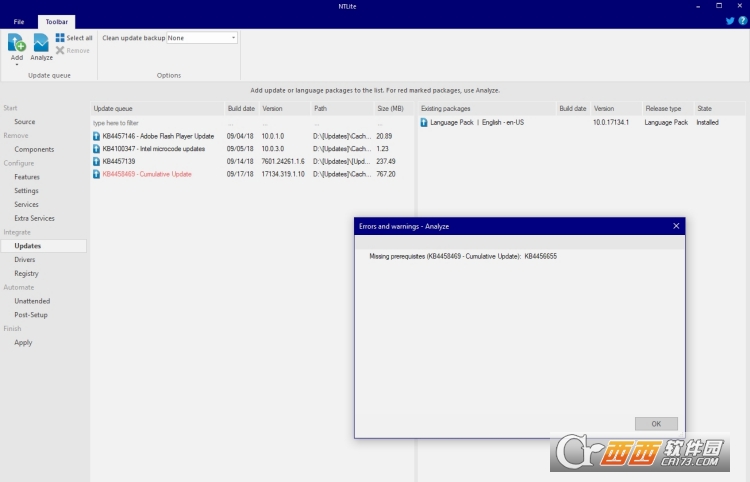Screen dimensions: 750x482
Task: Click Existing packages column header
Action: (487, 109)
